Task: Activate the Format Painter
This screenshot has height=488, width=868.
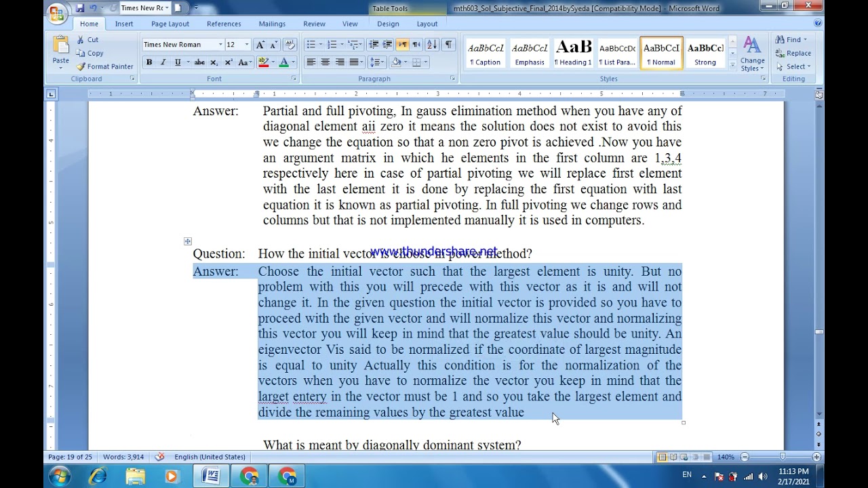Action: click(104, 66)
